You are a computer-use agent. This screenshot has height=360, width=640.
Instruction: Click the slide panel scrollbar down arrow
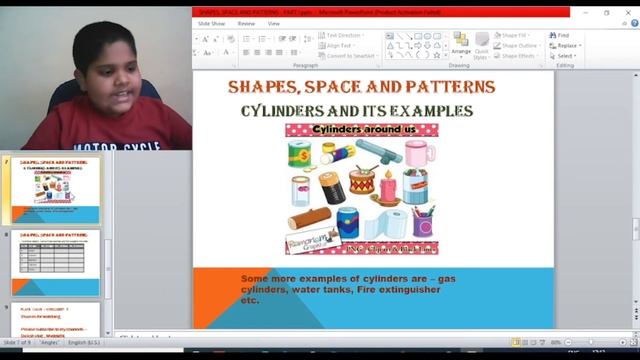pos(108,333)
